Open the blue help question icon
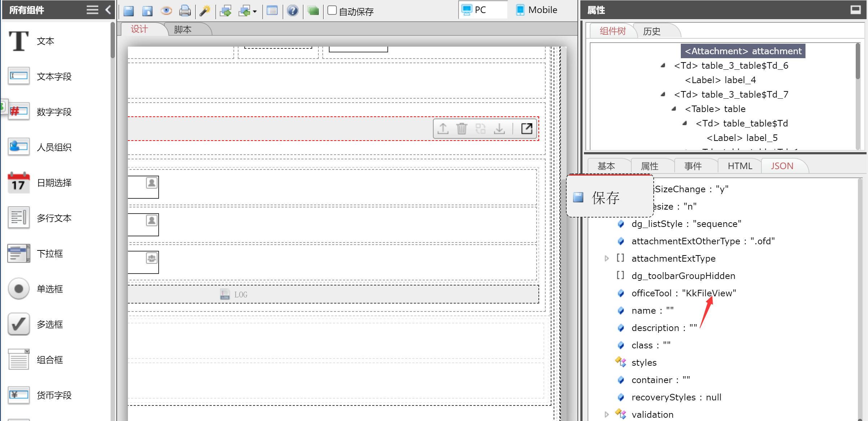The width and height of the screenshot is (868, 421). 292,11
